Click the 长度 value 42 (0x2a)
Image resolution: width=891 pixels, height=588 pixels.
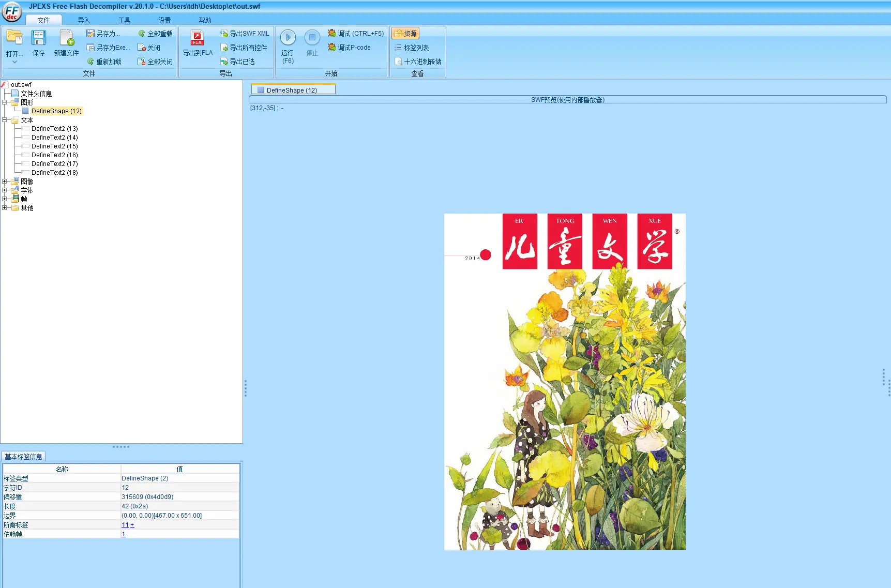coord(134,506)
